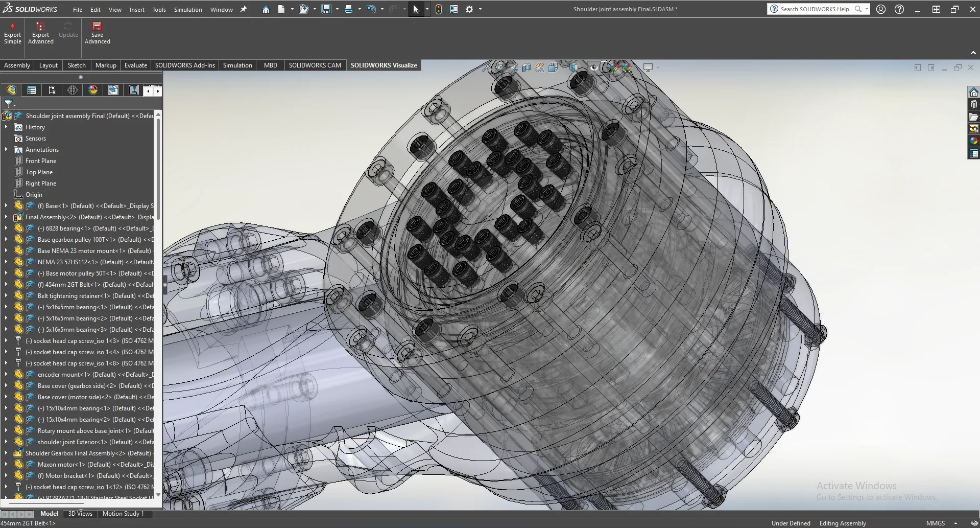Open the File Explorer task pane icon
Viewport: 980px width, 528px height.
(x=974, y=117)
